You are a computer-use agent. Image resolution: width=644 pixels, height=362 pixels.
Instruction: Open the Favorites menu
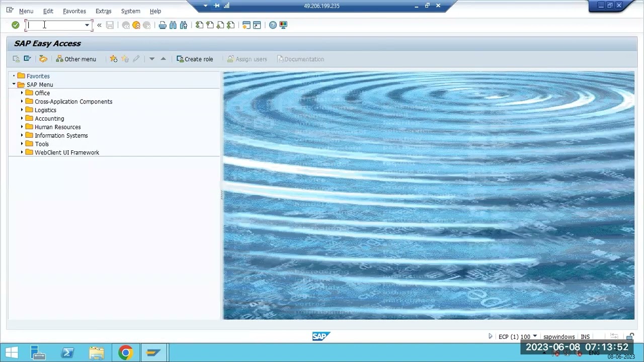pos(74,11)
